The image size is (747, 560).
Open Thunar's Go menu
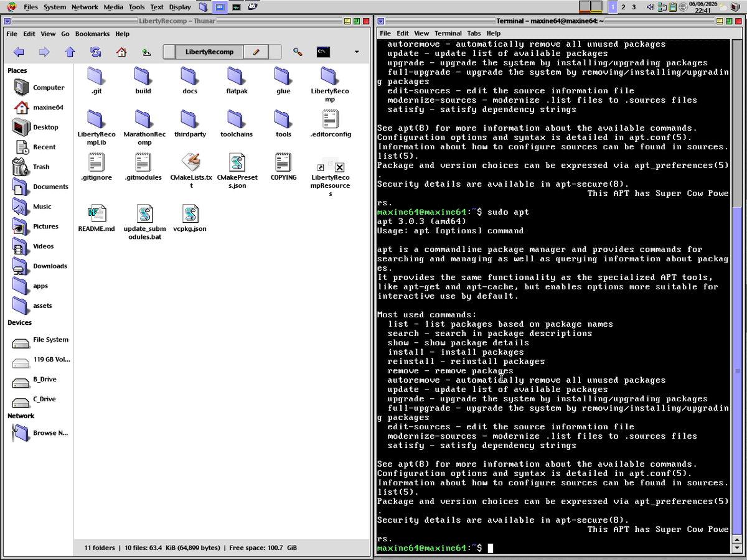(65, 34)
